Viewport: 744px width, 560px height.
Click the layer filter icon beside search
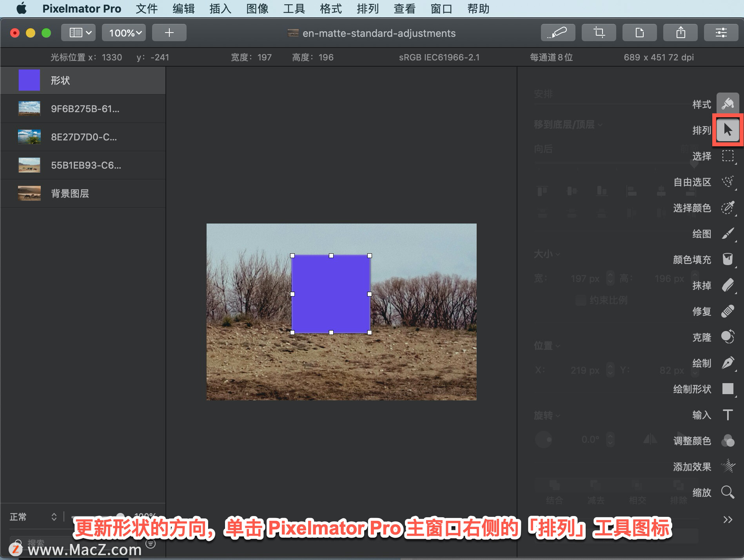click(151, 544)
